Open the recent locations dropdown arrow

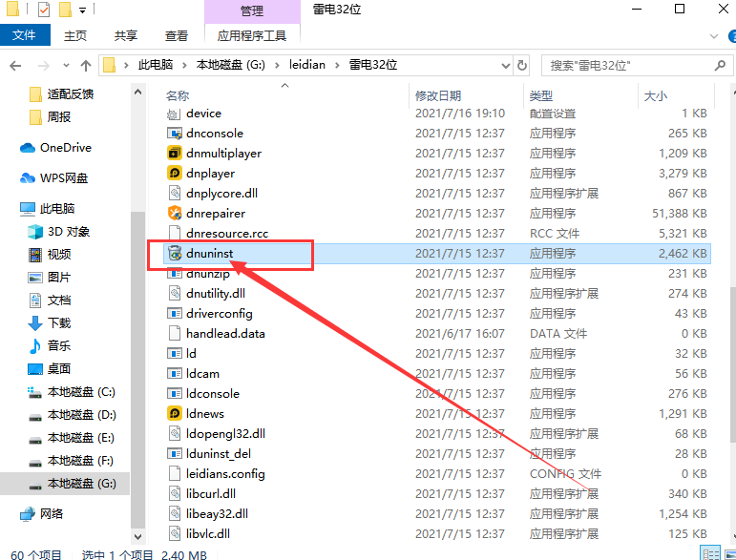pos(64,65)
